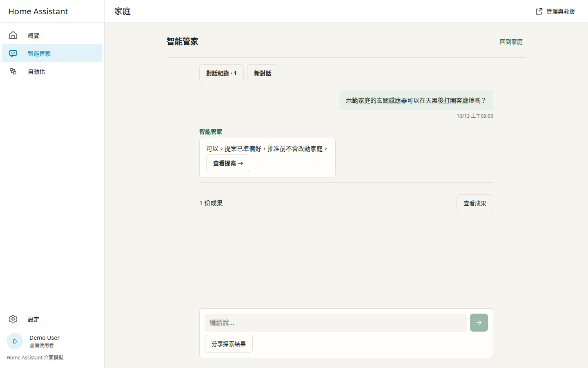Click the 1 份成果 label
Image resolution: width=588 pixels, height=368 pixels.
pyautogui.click(x=211, y=203)
